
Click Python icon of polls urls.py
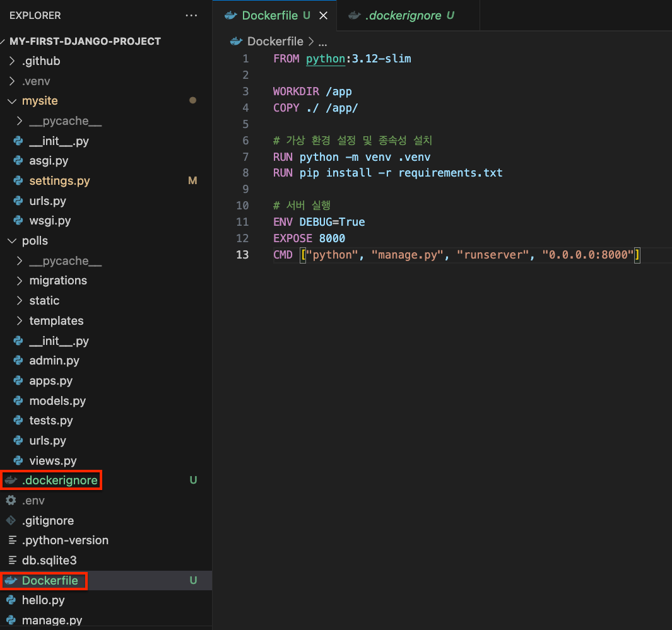(18, 440)
